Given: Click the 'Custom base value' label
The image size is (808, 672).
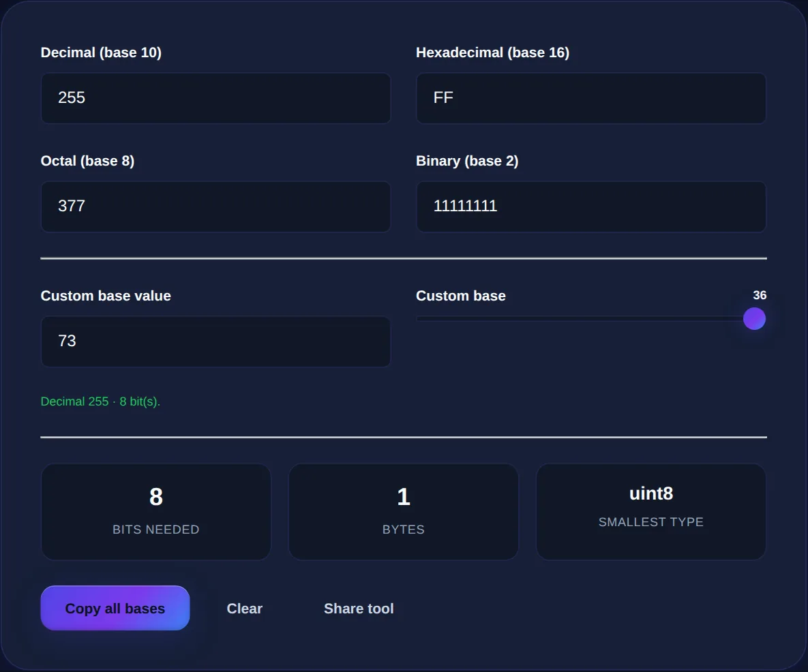Looking at the screenshot, I should point(106,296).
